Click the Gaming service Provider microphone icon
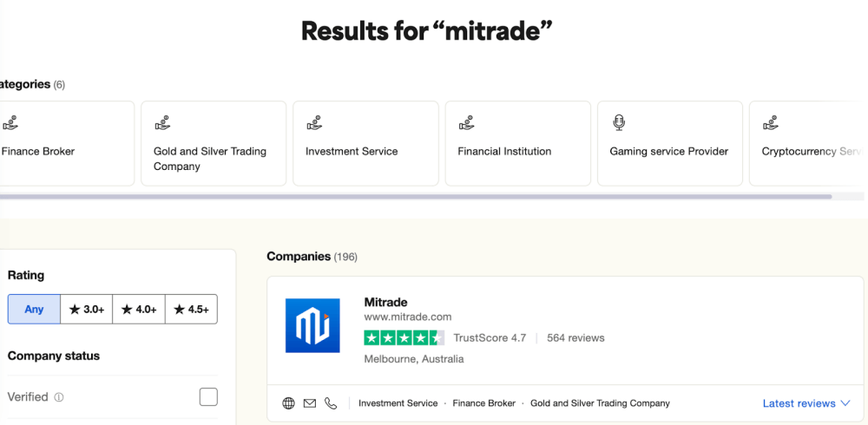 [x=618, y=123]
